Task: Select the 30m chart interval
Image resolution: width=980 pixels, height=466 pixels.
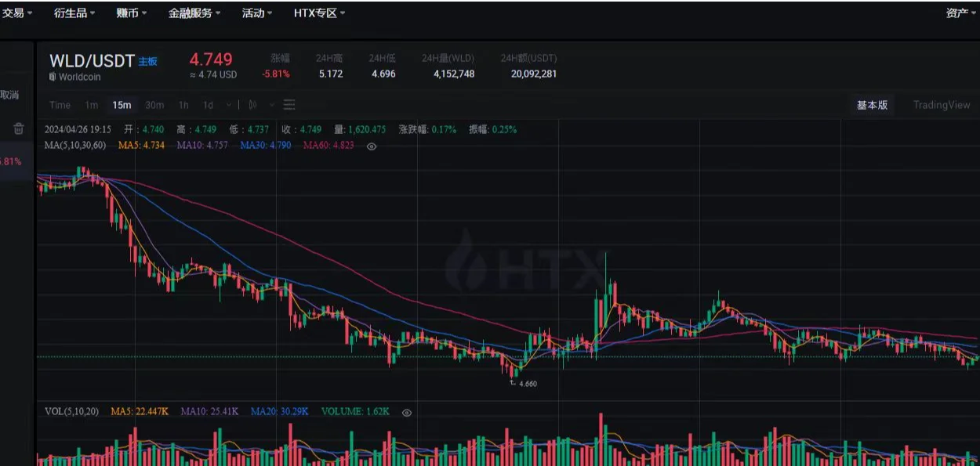Action: [x=154, y=105]
